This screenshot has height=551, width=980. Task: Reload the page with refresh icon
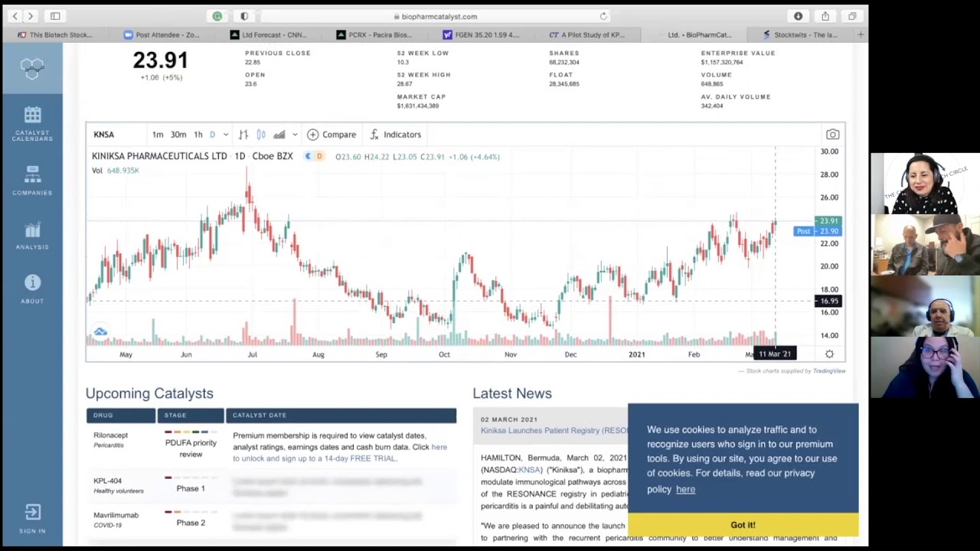(603, 16)
